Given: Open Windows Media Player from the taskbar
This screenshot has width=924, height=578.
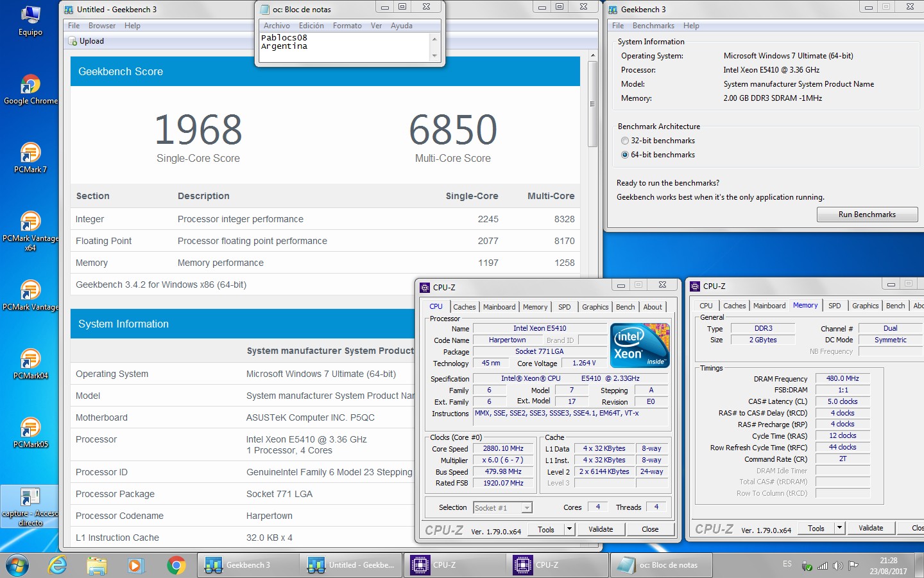Looking at the screenshot, I should click(x=135, y=565).
